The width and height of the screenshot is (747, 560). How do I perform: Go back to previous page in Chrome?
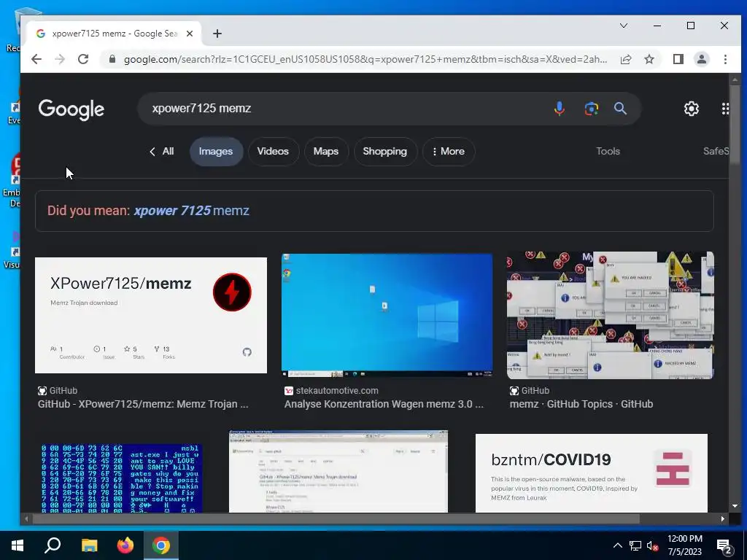coord(36,59)
